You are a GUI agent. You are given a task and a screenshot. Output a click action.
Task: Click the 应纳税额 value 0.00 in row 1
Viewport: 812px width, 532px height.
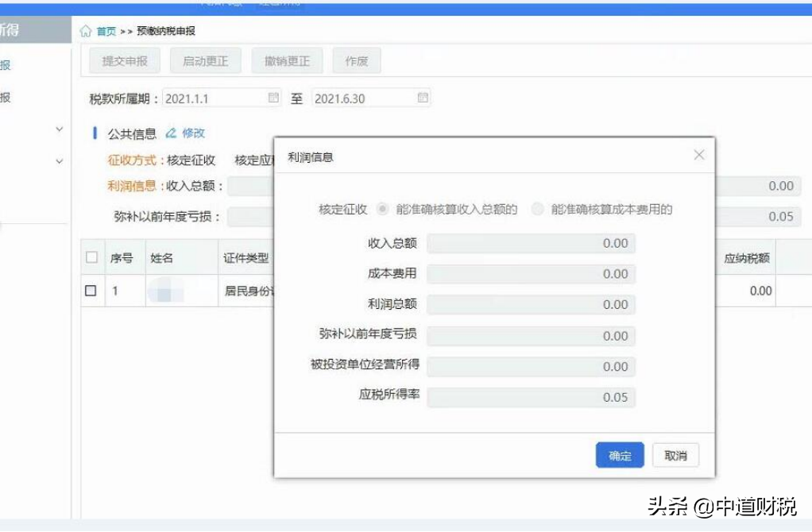pyautogui.click(x=760, y=291)
